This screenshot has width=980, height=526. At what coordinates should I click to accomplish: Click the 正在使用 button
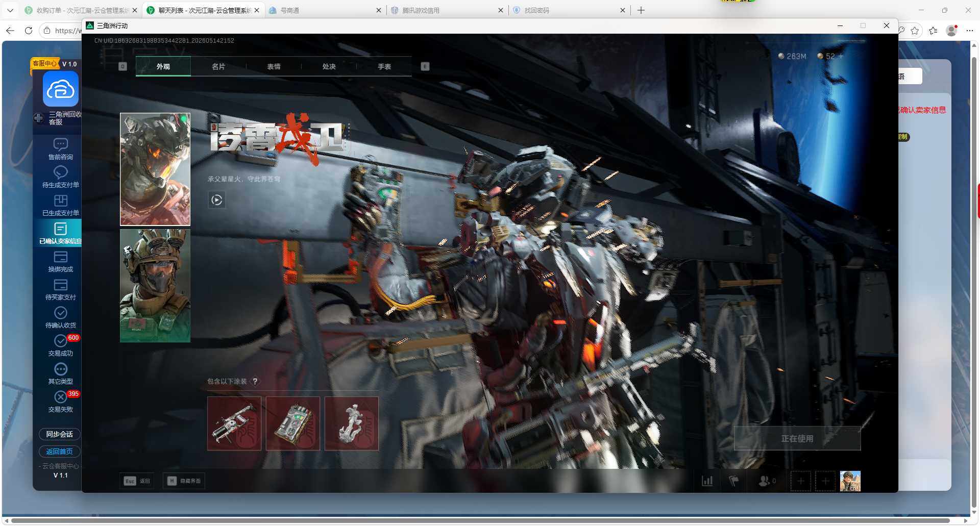(797, 438)
